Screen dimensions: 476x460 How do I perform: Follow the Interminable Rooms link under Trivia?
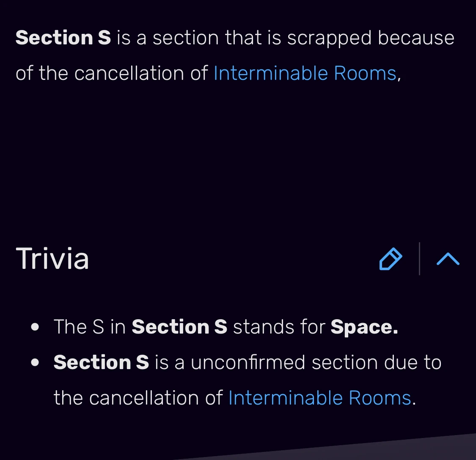click(319, 398)
